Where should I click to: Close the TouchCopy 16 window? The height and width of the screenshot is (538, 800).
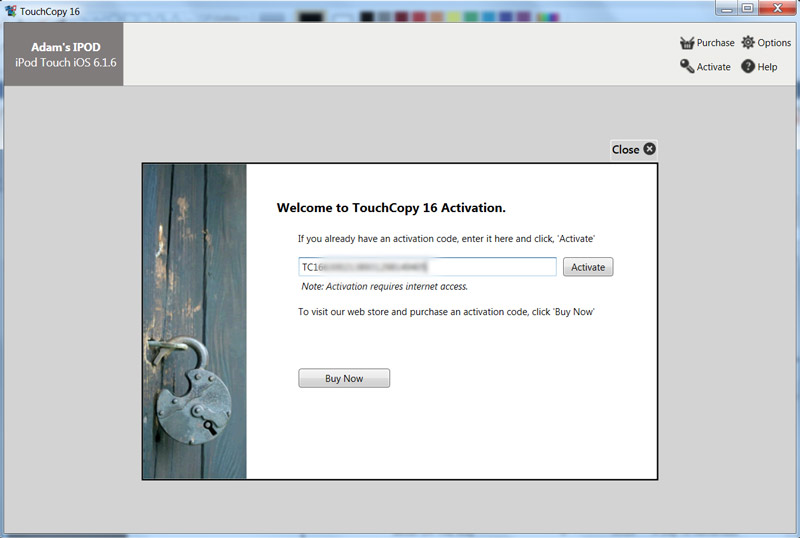pos(778,8)
